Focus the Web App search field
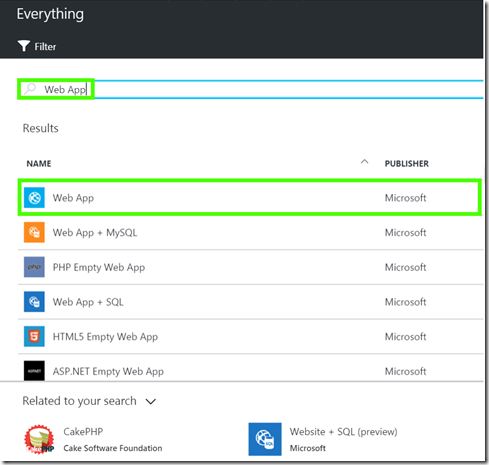 tap(250, 89)
